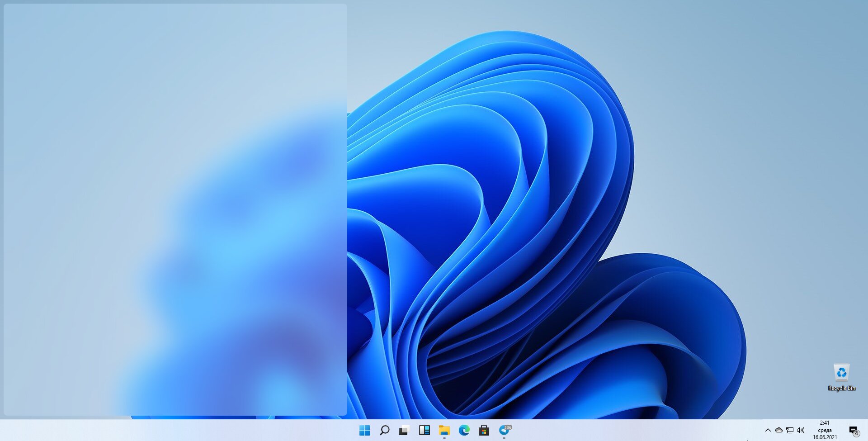Open OneDrive cloud tray icon
This screenshot has width=868, height=441.
click(778, 430)
